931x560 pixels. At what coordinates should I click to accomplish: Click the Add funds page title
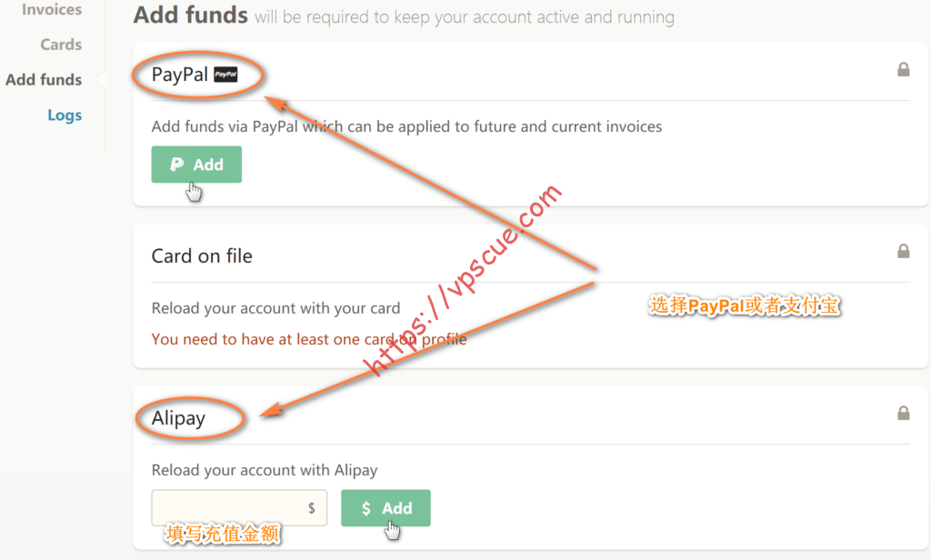191,15
